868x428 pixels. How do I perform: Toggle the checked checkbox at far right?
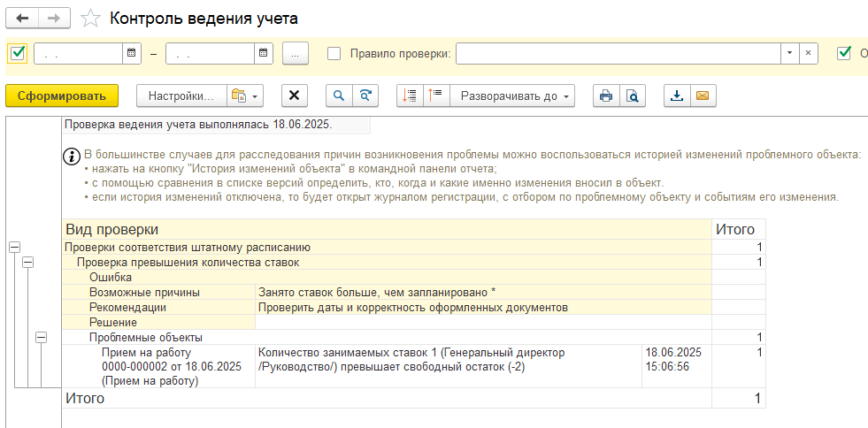(844, 54)
